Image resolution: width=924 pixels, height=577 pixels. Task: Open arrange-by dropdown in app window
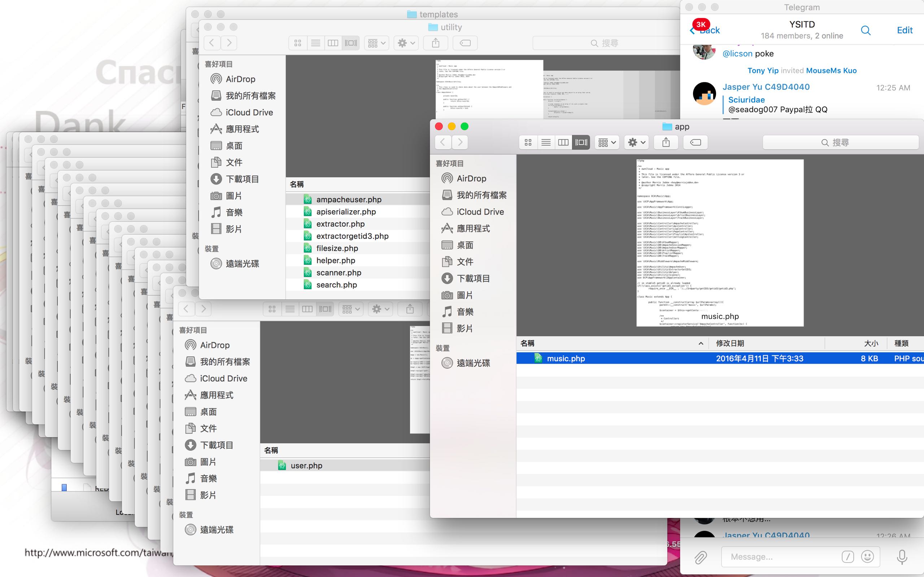click(x=607, y=142)
